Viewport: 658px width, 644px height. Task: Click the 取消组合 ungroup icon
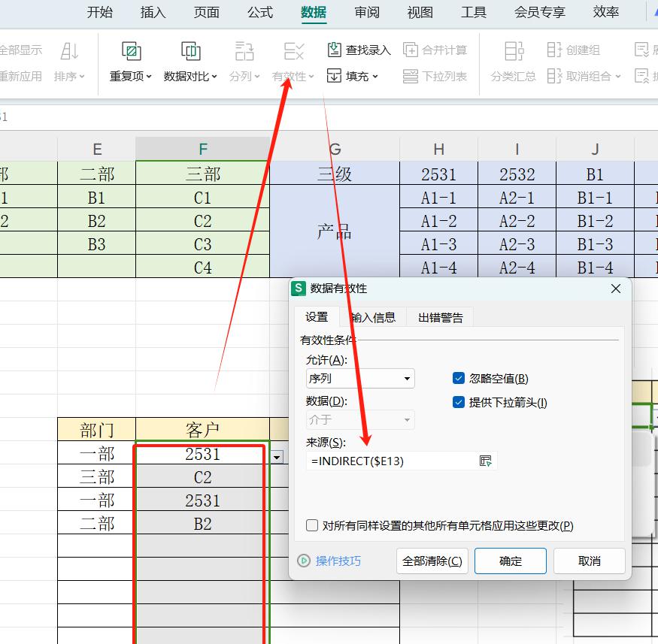(x=554, y=76)
